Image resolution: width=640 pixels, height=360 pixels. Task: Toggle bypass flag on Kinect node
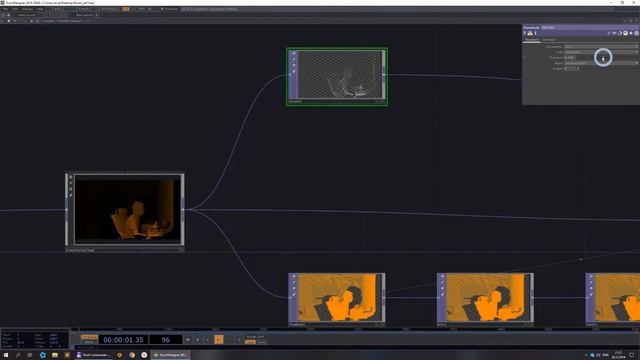coord(70,189)
